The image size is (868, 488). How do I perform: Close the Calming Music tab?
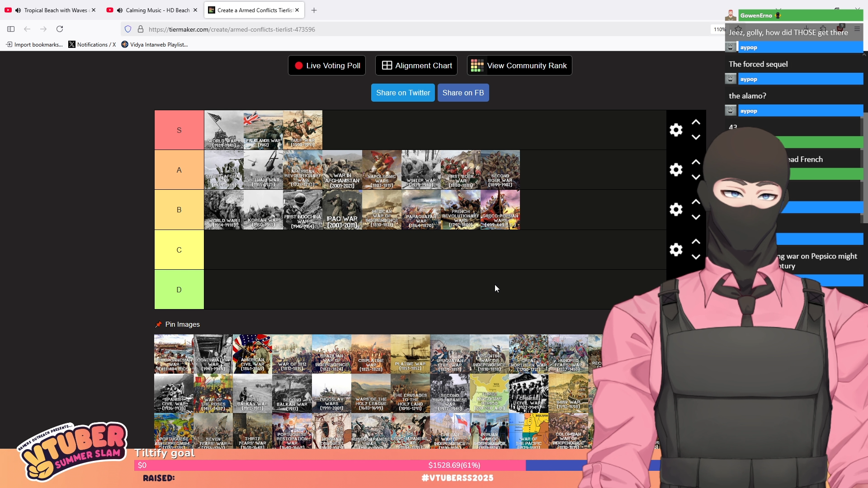click(195, 10)
